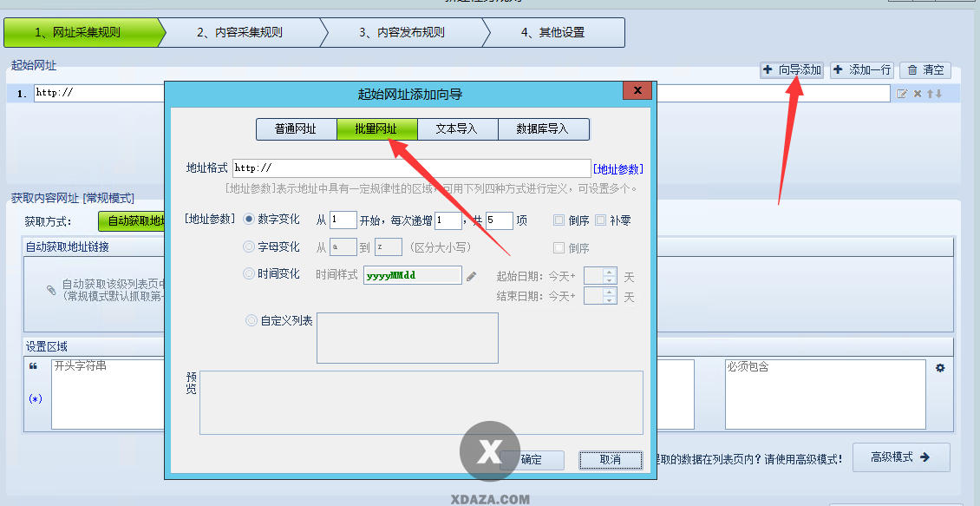Image resolution: width=980 pixels, height=506 pixels.
Task: Click the 地址格式 URL input field
Action: tap(411, 168)
